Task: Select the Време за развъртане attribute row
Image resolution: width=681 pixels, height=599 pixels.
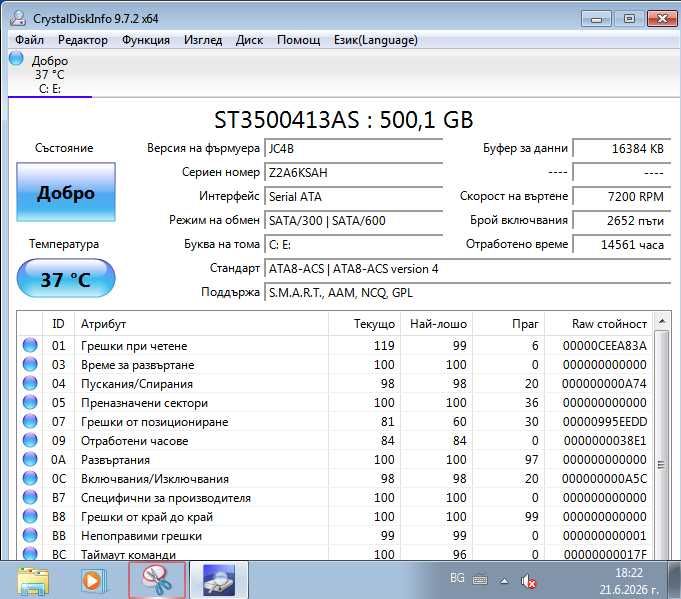Action: point(335,364)
